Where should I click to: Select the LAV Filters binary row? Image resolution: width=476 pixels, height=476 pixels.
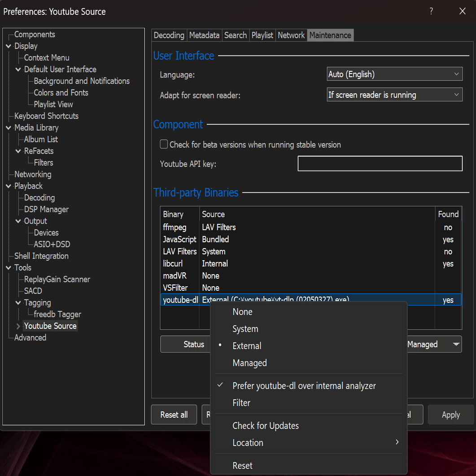[x=311, y=252]
